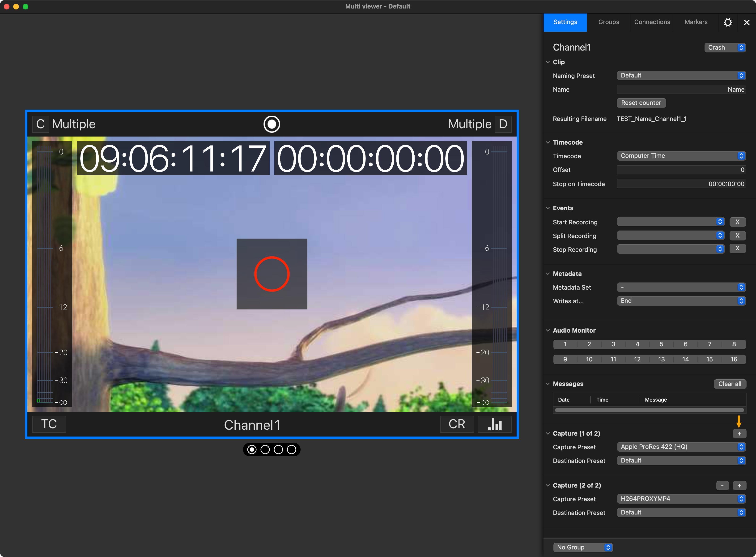Open the gear settings icon
This screenshot has width=756, height=557.
coord(728,22)
